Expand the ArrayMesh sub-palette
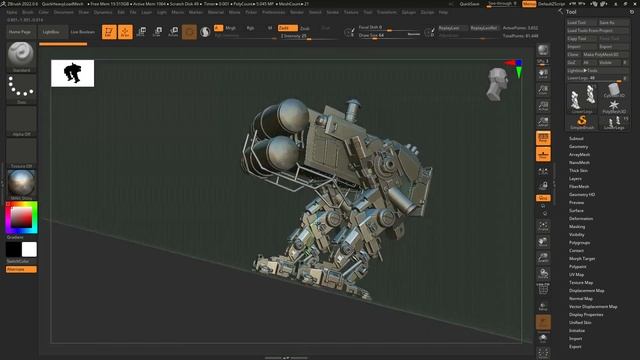Image resolution: width=640 pixels, height=360 pixels. 579,154
